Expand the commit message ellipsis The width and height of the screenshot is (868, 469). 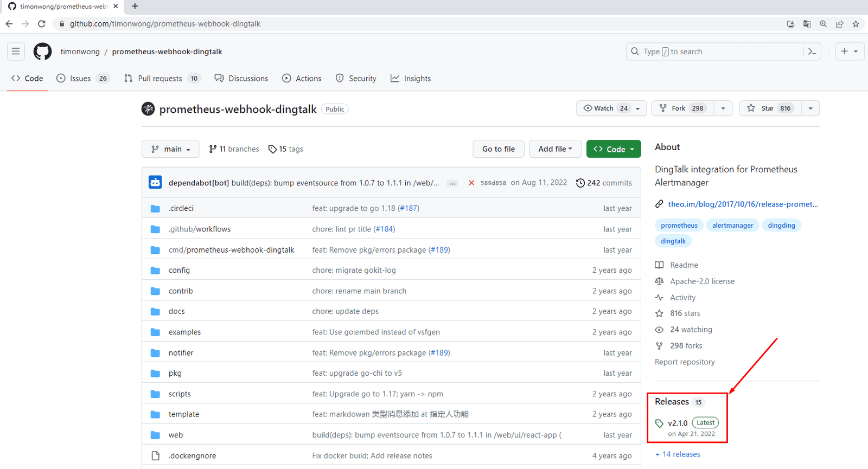pyautogui.click(x=452, y=183)
